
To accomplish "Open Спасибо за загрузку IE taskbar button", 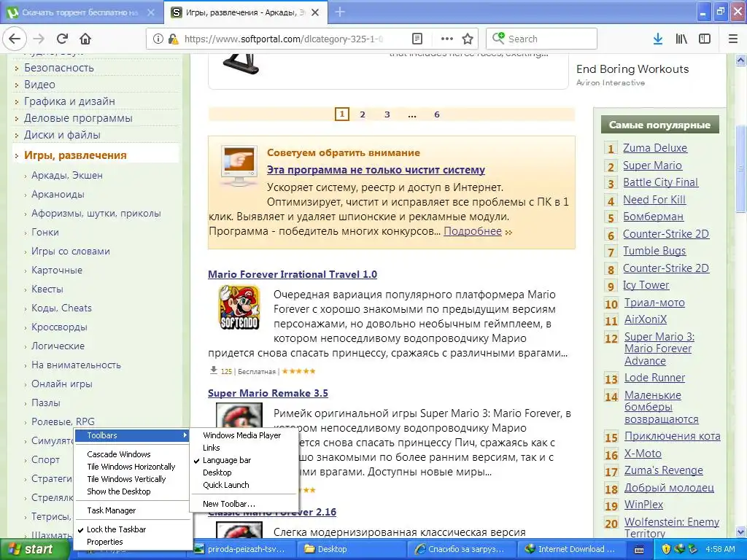I will [x=462, y=549].
